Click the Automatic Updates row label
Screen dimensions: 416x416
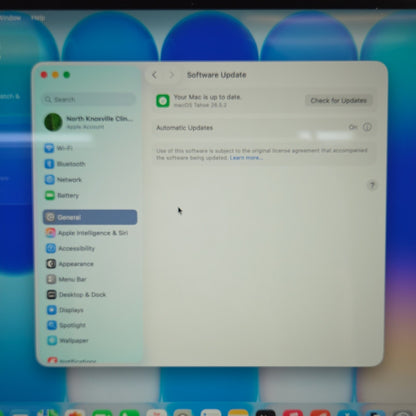click(184, 128)
